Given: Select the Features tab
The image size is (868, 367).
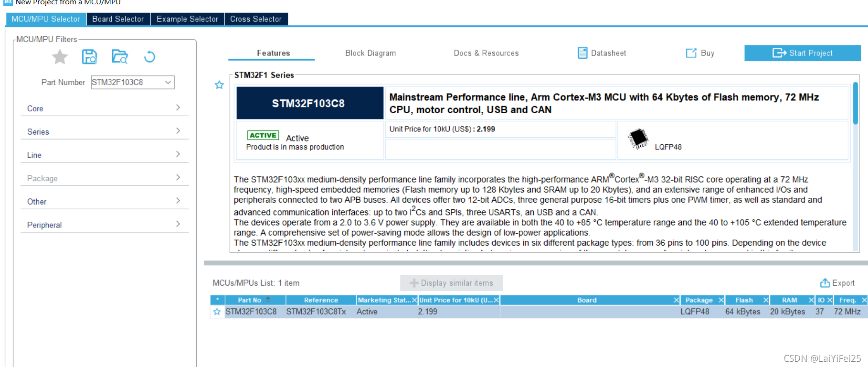Looking at the screenshot, I should [x=273, y=53].
